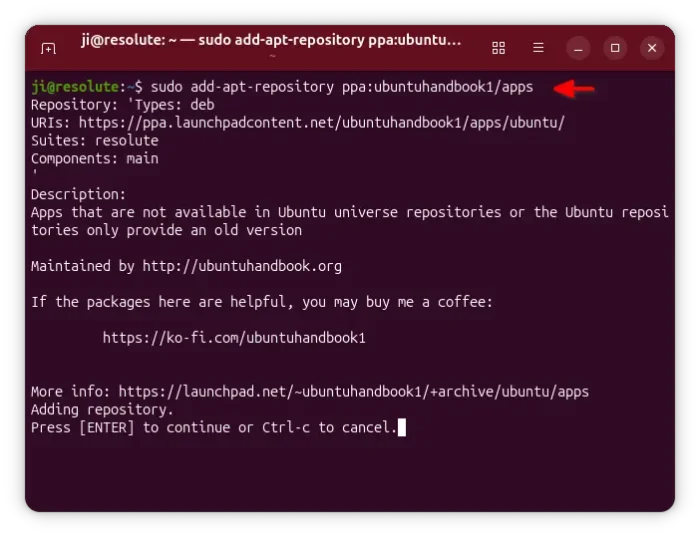The width and height of the screenshot is (700, 537).
Task: Open a new terminal tab
Action: tap(48, 48)
